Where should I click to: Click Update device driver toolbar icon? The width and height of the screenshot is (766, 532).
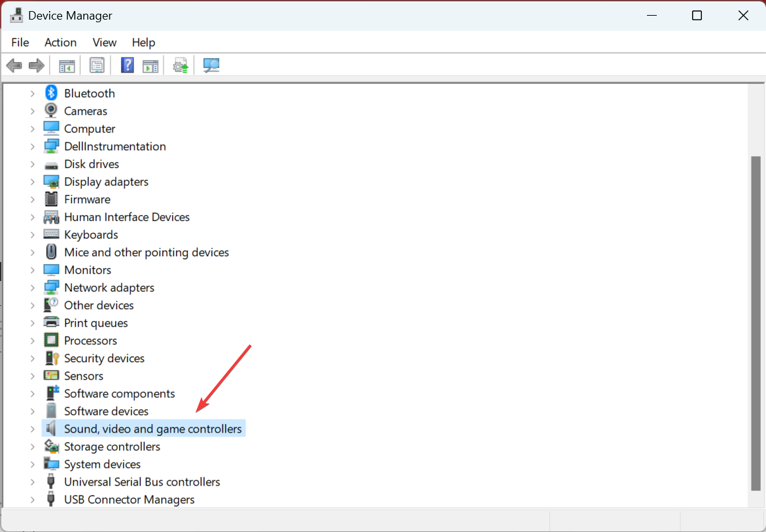click(x=181, y=65)
